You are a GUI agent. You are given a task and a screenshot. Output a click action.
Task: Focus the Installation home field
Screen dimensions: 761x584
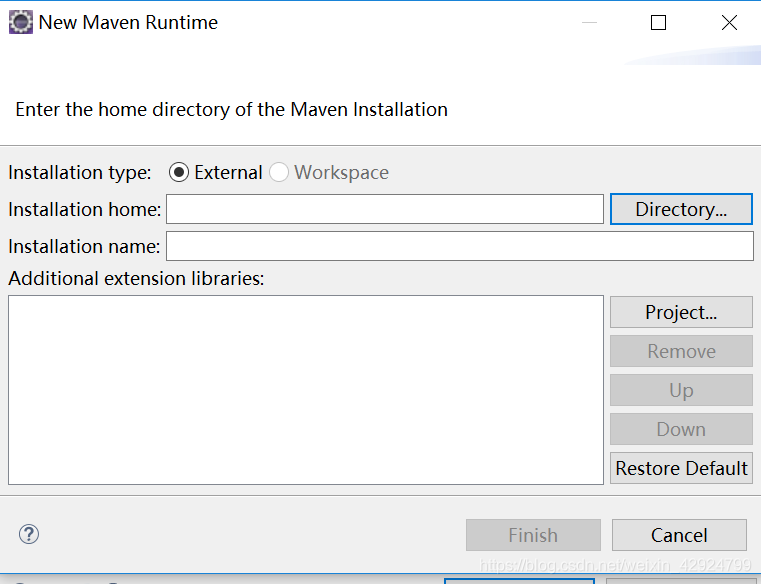click(x=385, y=209)
